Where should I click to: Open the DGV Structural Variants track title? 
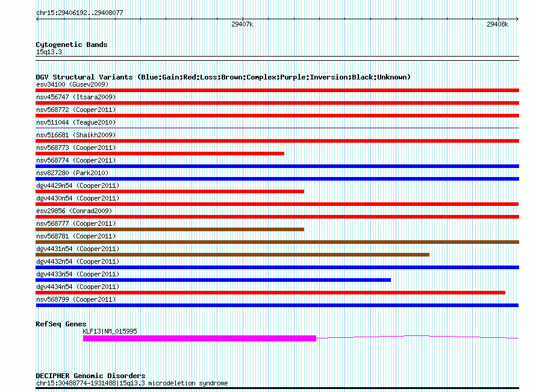tap(223, 77)
